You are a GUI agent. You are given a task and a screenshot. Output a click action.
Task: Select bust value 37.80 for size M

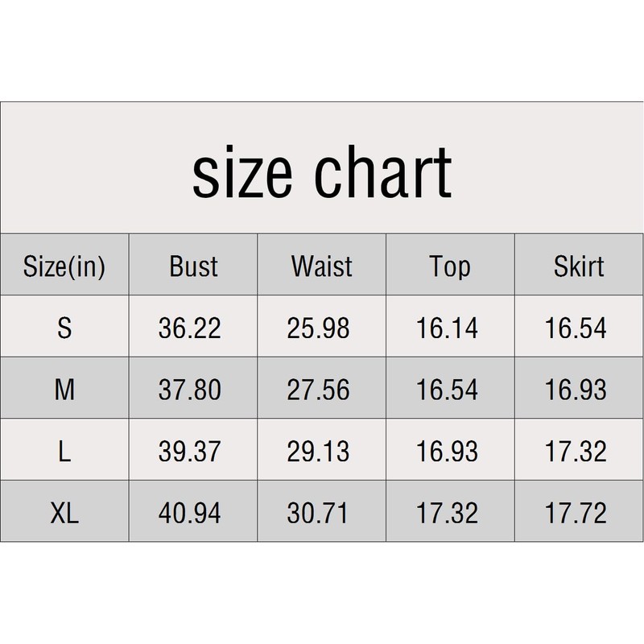click(190, 390)
